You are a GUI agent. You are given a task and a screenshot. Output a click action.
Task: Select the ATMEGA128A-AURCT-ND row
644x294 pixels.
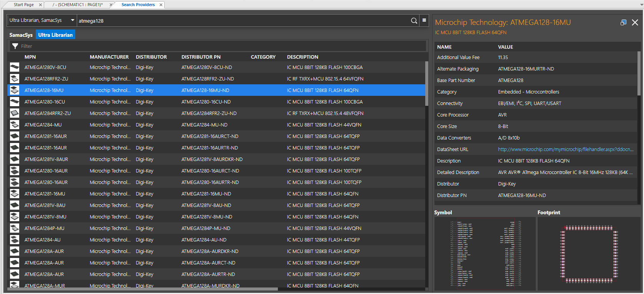tap(216, 263)
